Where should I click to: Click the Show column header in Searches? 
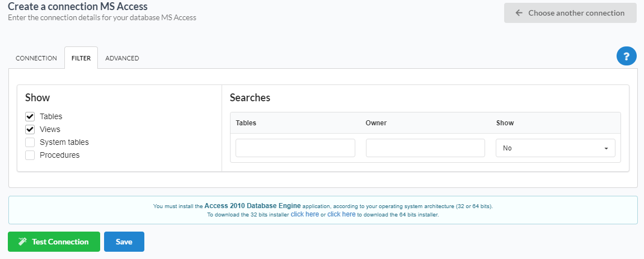pyautogui.click(x=505, y=123)
